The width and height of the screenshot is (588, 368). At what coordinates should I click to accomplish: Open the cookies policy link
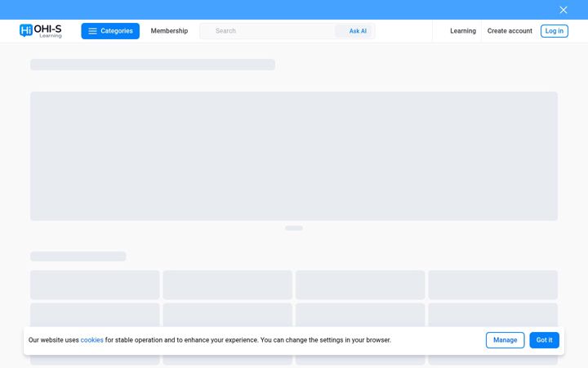pos(91,340)
